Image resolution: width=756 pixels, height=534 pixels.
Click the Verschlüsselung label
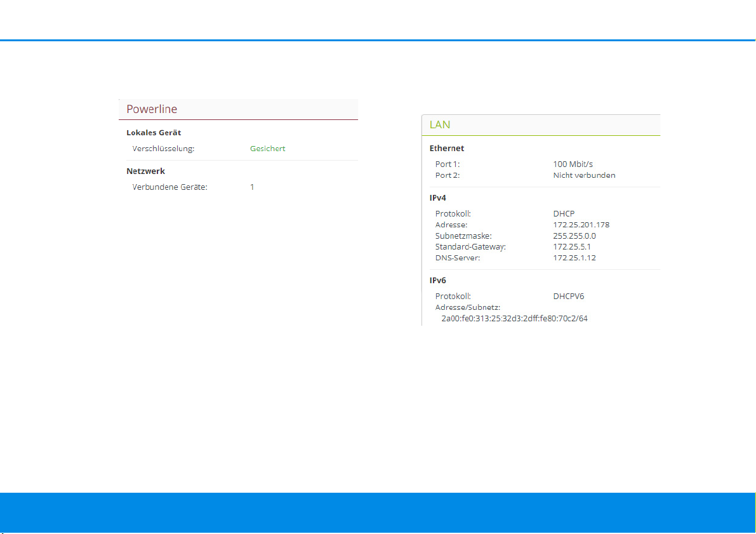point(162,149)
